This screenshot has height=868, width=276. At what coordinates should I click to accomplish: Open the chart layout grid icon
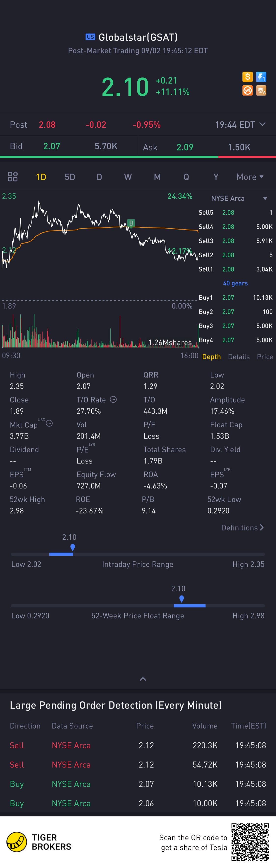[x=13, y=176]
